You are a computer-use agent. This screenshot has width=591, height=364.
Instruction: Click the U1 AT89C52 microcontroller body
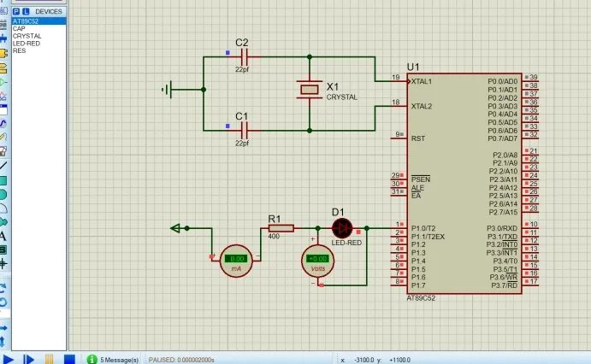tap(464, 184)
